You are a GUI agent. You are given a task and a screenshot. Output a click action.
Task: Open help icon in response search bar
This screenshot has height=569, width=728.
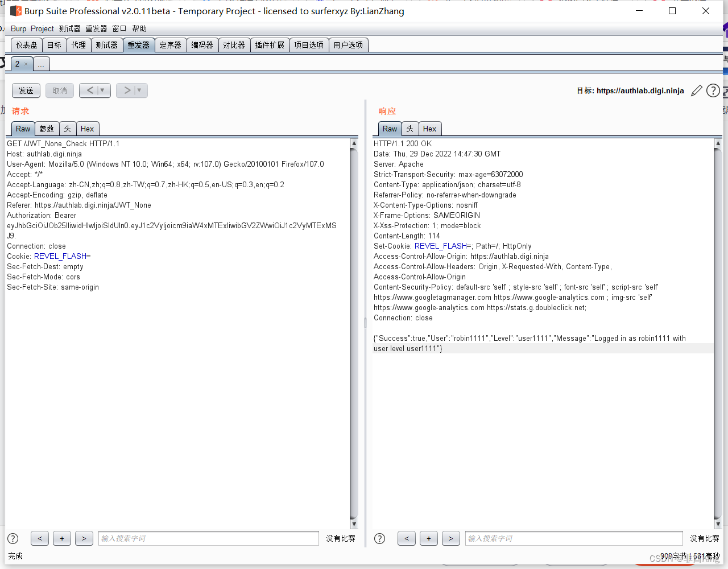tap(380, 539)
